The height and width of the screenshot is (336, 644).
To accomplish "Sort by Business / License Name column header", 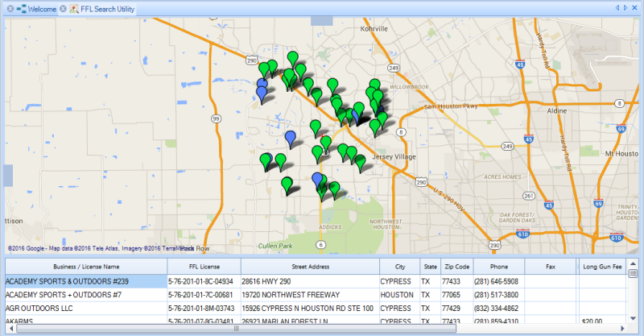I will pyautogui.click(x=86, y=267).
